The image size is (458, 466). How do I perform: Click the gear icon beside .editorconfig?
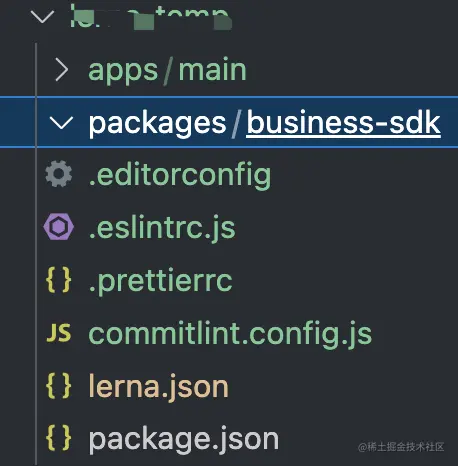click(59, 174)
